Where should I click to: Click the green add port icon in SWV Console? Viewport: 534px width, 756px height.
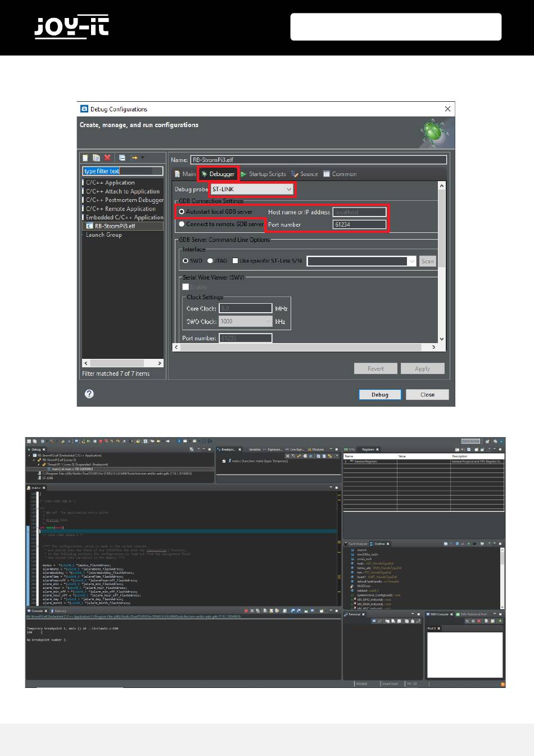tap(500, 621)
